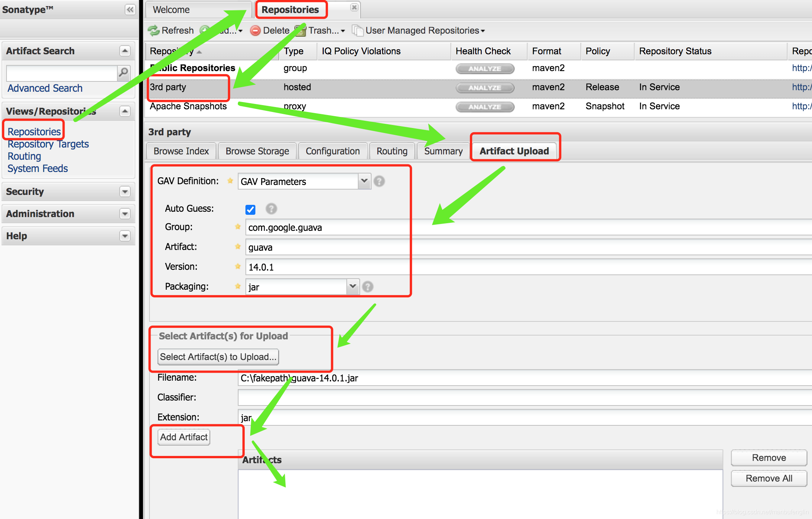
Task: Open the Advanced Search link
Action: point(45,88)
